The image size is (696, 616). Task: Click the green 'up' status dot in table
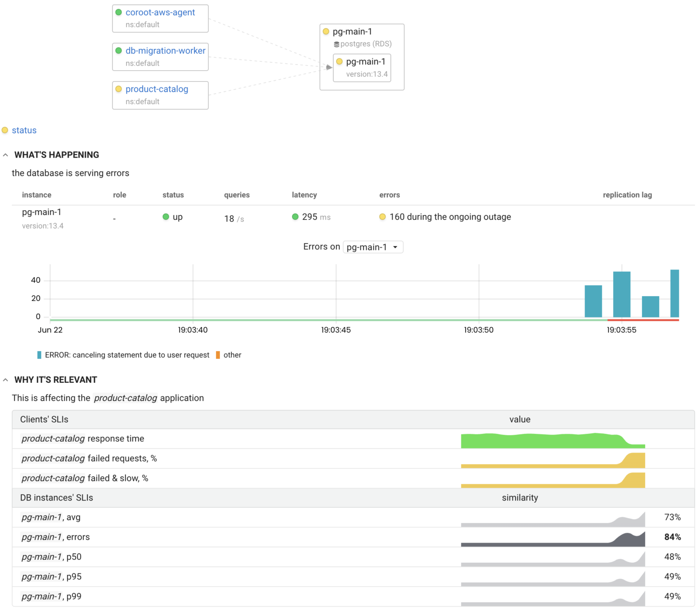click(x=166, y=217)
